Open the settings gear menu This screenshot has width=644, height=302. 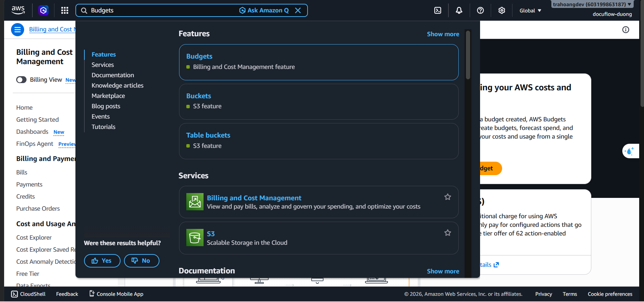point(502,10)
